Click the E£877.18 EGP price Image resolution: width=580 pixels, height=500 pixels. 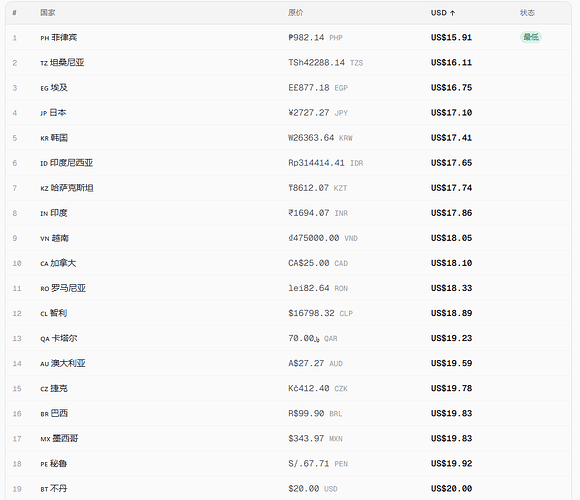click(x=318, y=88)
